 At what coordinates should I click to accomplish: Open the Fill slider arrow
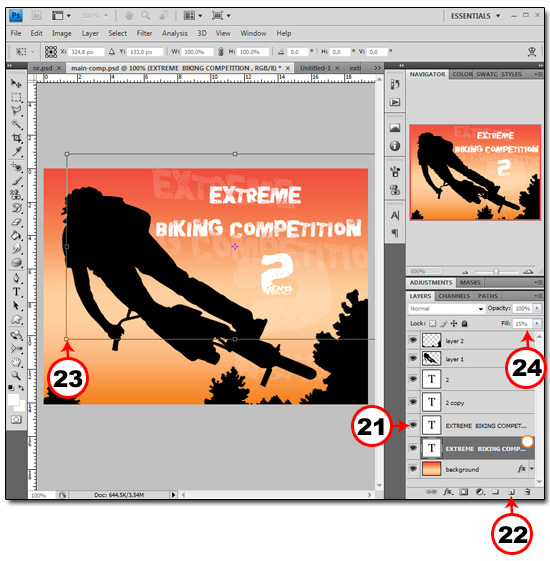pos(537,323)
